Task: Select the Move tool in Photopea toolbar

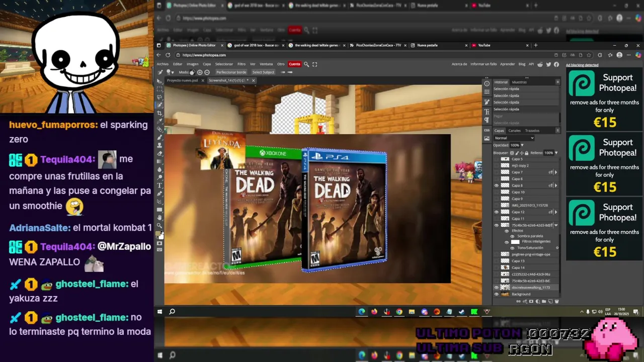Action: tap(159, 81)
